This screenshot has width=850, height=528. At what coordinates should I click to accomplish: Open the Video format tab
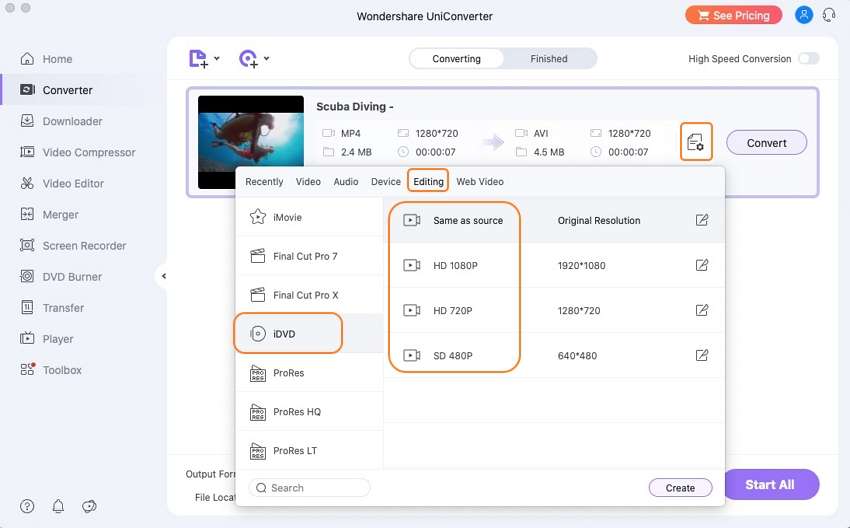click(308, 182)
